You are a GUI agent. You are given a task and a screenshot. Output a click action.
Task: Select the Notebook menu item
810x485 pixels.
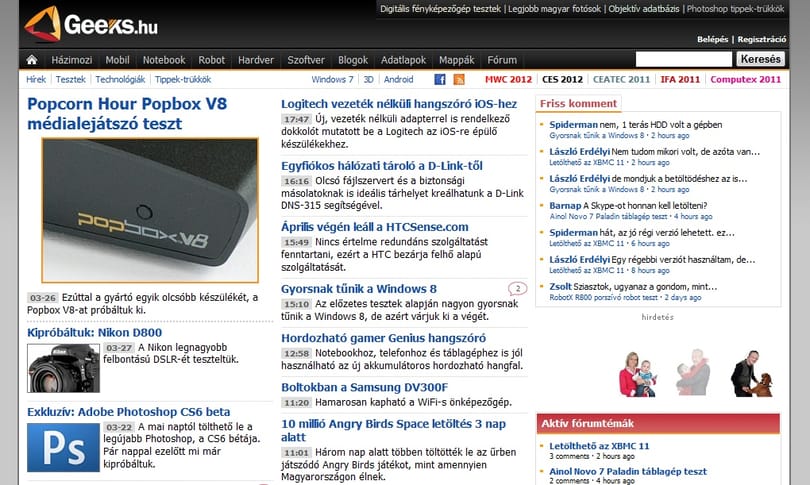pos(164,60)
